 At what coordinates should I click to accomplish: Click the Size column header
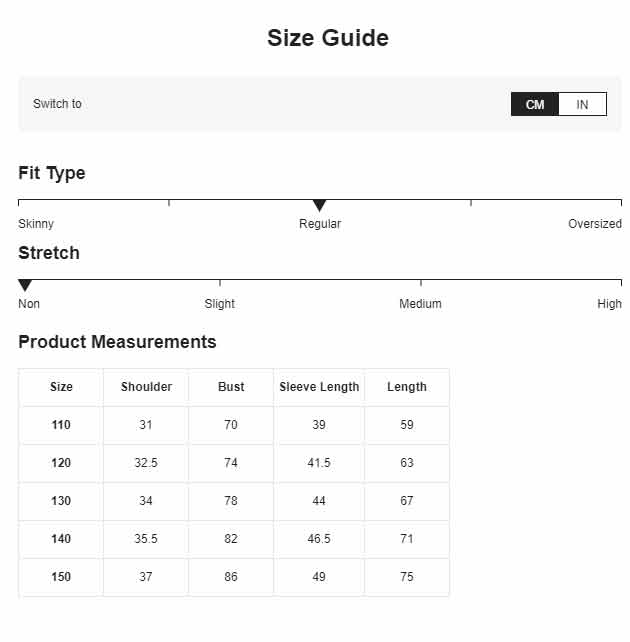point(61,387)
